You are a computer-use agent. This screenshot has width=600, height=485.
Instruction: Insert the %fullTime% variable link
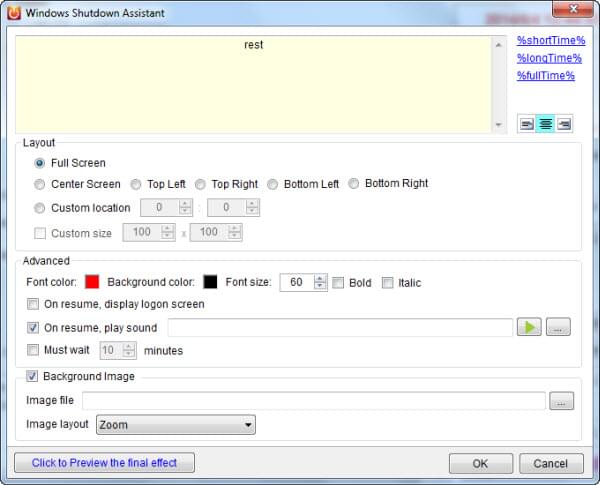pyautogui.click(x=545, y=75)
